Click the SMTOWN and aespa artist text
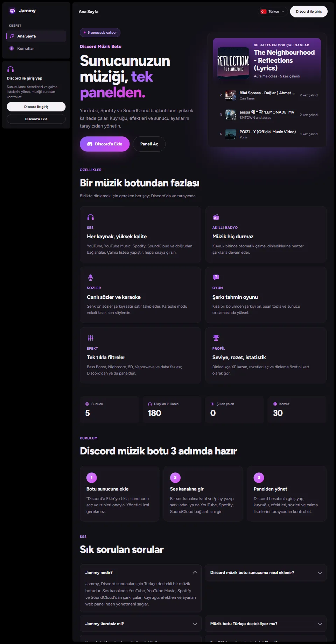Viewport: 336px width, 644px height. click(x=255, y=118)
